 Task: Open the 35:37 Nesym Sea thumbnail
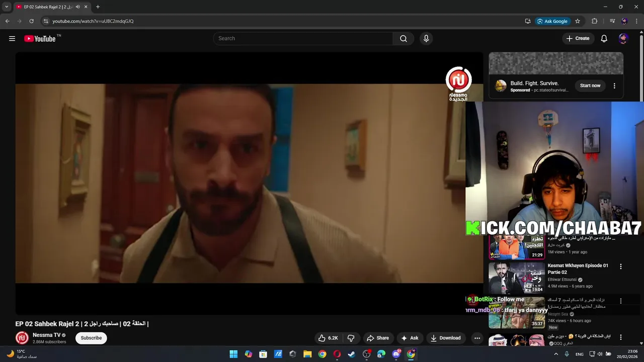[517, 312]
